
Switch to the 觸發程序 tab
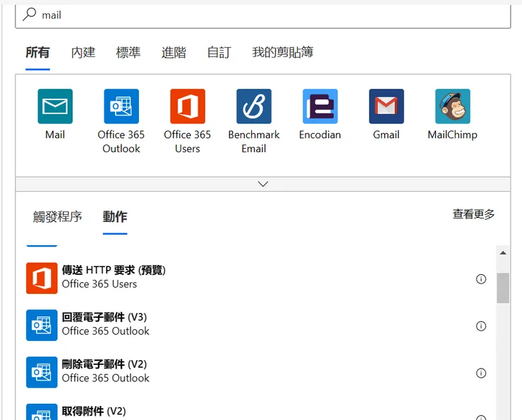tap(57, 217)
